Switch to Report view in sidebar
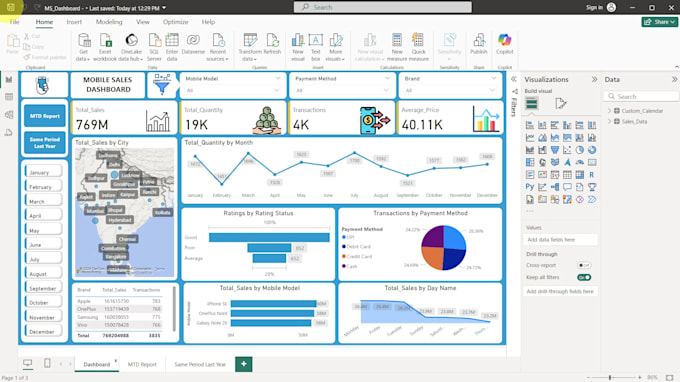The image size is (680, 382). (9, 80)
